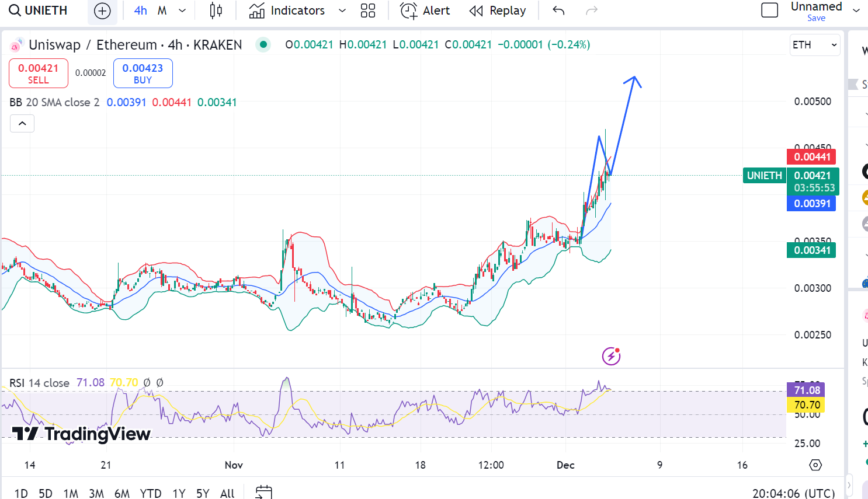The width and height of the screenshot is (868, 499).
Task: Select the 4h interval
Action: pos(140,11)
